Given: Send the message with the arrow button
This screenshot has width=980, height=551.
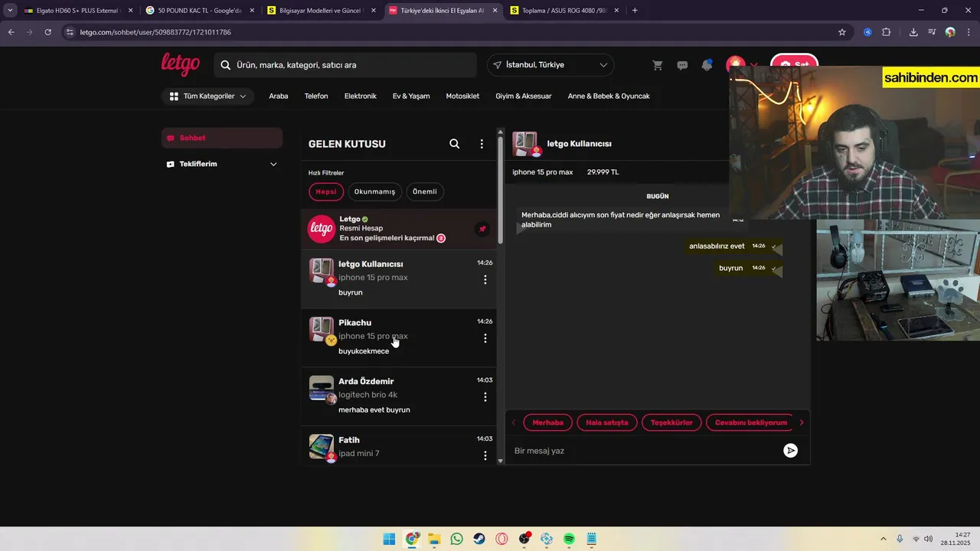Looking at the screenshot, I should [791, 451].
